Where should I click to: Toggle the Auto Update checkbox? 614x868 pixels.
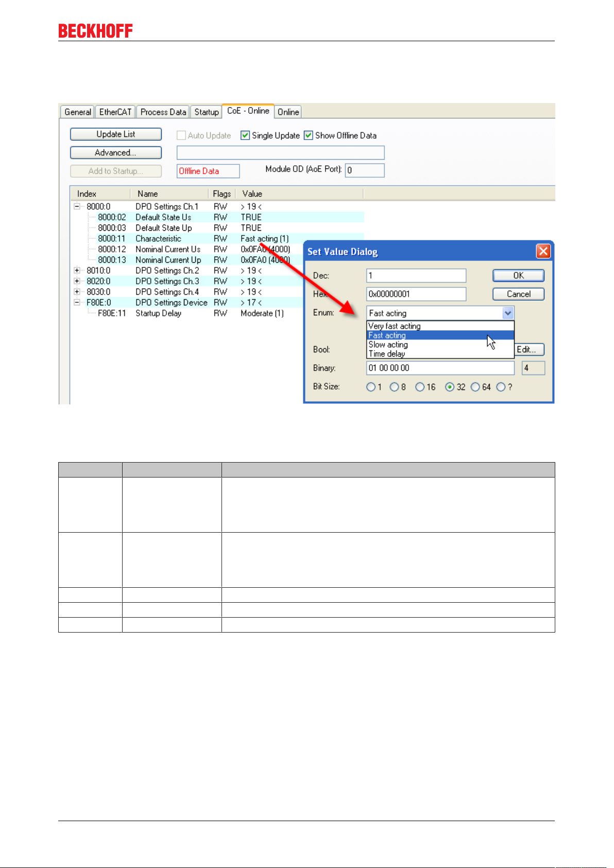point(181,135)
